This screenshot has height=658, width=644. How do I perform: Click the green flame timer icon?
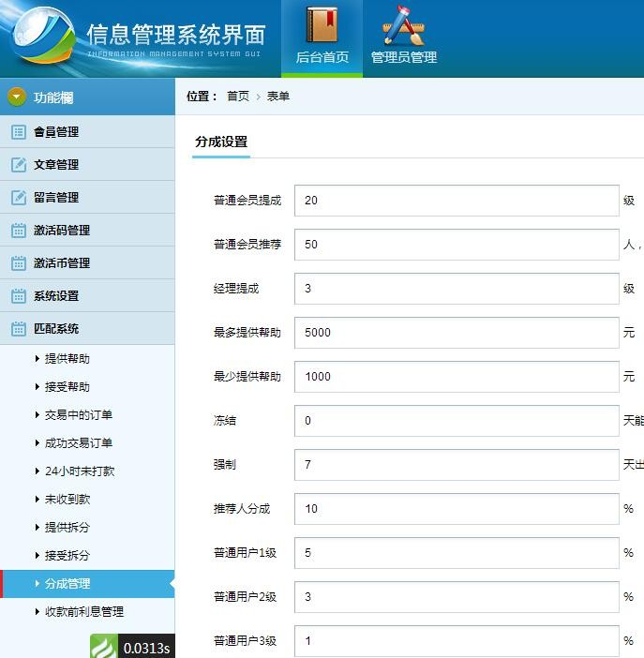coord(104,646)
